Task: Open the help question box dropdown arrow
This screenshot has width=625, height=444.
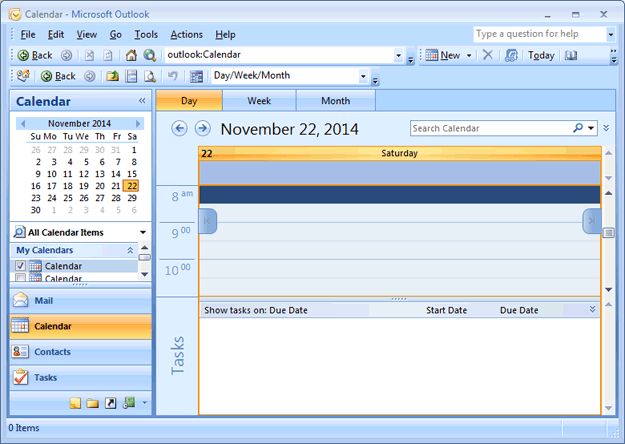Action: (611, 35)
